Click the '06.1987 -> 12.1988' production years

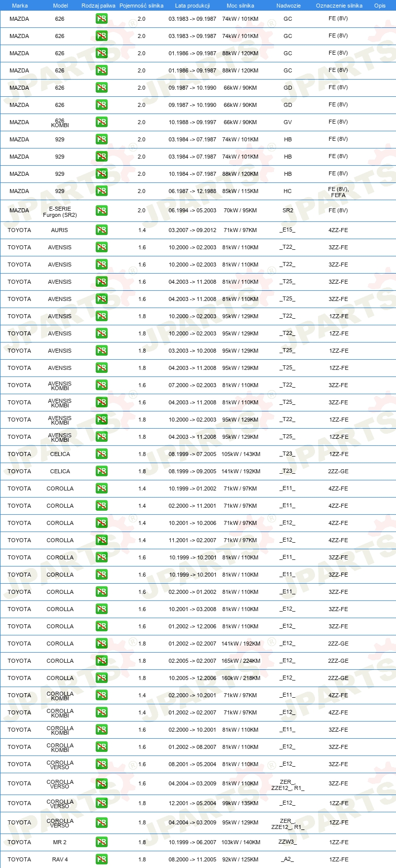[x=192, y=191]
